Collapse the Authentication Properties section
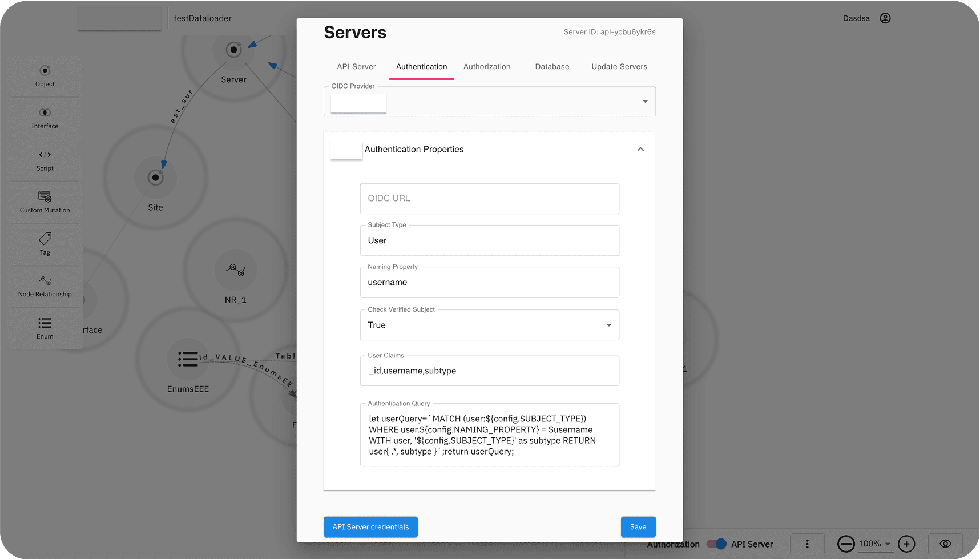The height and width of the screenshot is (559, 980). [x=640, y=150]
